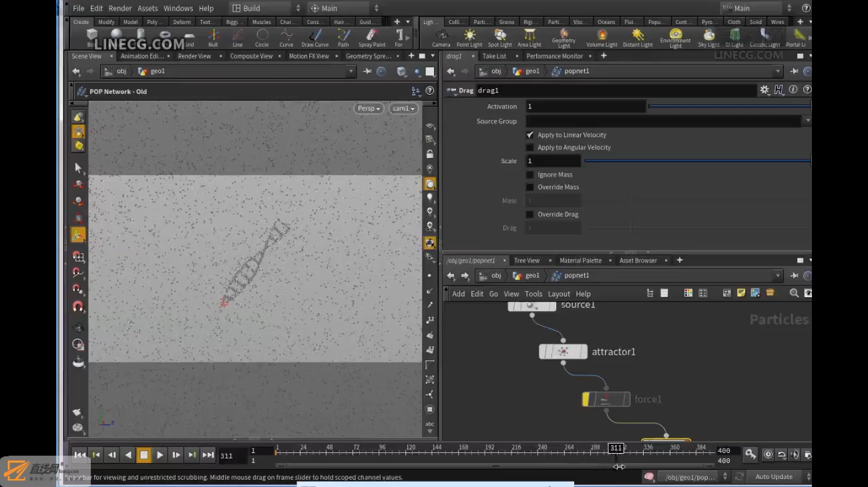Expand the Source Group dropdown arrow
Viewport: 868px width, 487px height.
[x=807, y=121]
